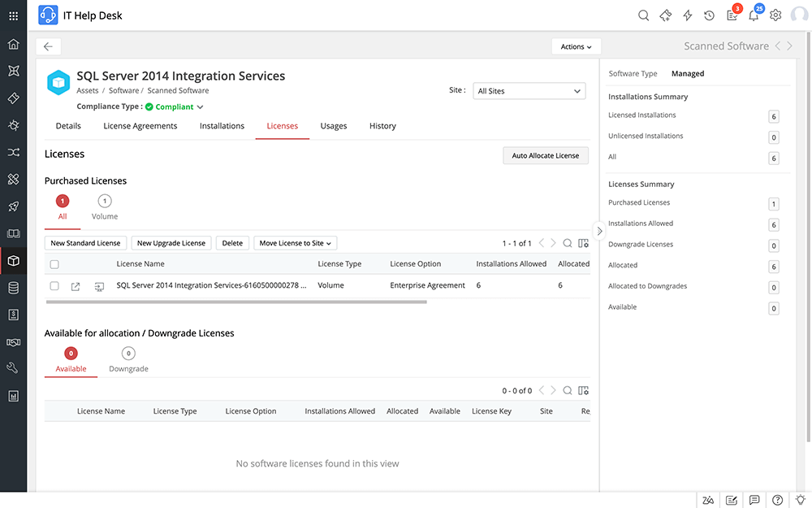Click the help question mark icon at bottom right

pyautogui.click(x=777, y=499)
